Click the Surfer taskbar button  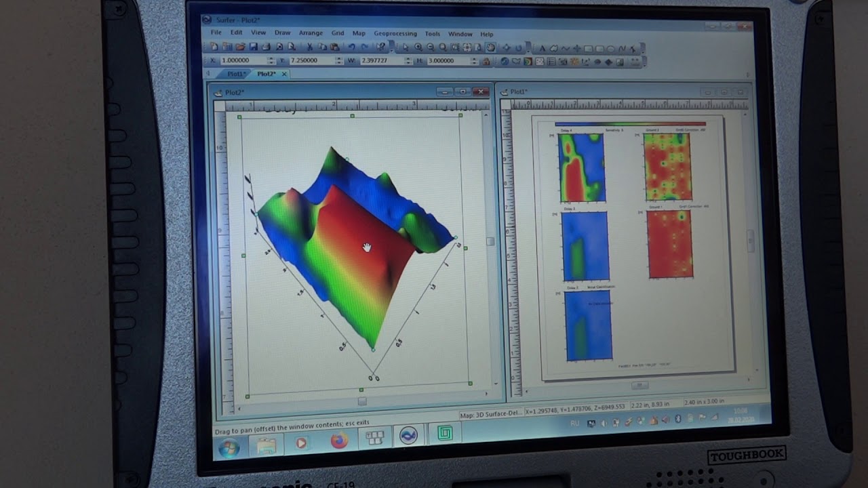408,436
